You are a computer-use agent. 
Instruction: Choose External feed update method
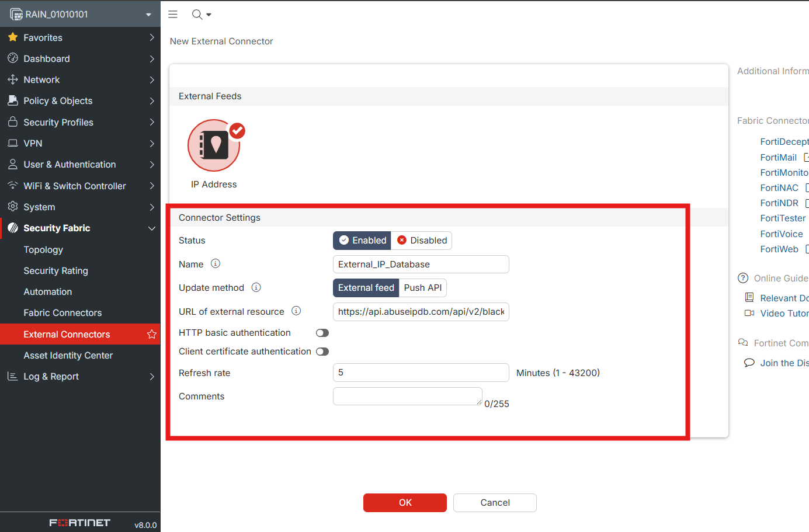[x=366, y=288]
